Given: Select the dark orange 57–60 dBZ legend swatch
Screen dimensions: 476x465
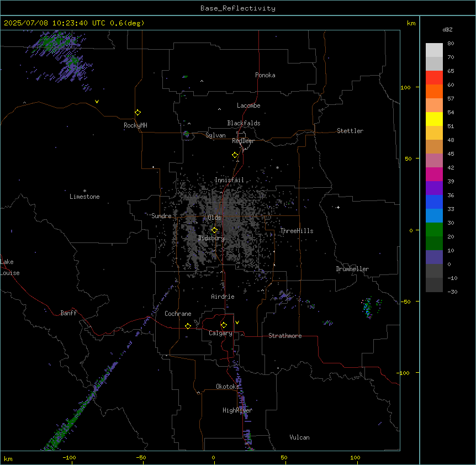Looking at the screenshot, I should (434, 91).
